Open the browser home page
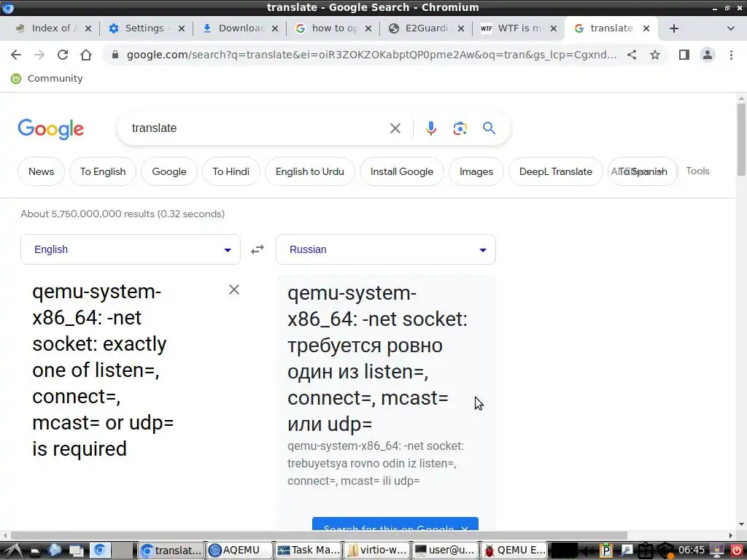 point(86,55)
